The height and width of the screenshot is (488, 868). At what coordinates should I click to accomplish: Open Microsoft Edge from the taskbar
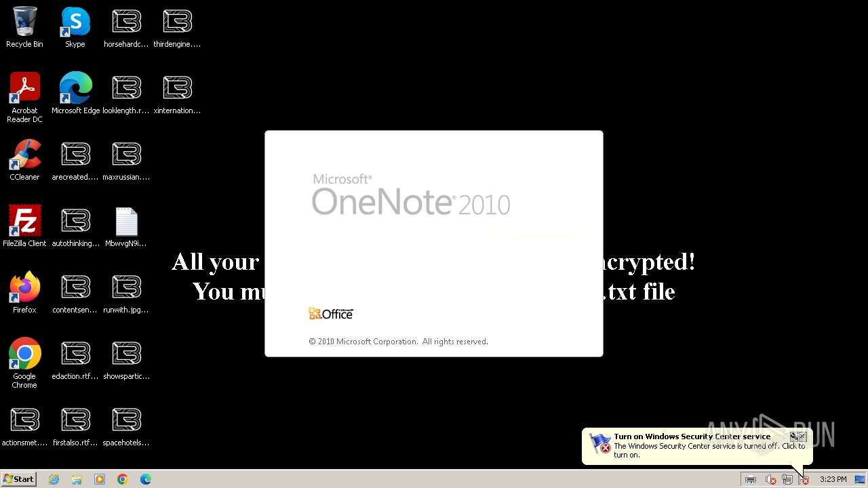click(x=146, y=479)
